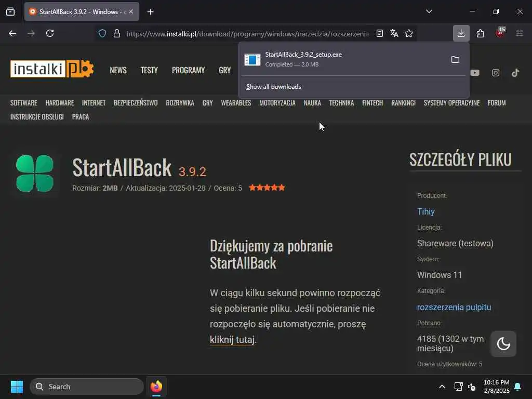Open the extensions puzzle icon
Image resolution: width=532 pixels, height=399 pixels.
pos(480,34)
